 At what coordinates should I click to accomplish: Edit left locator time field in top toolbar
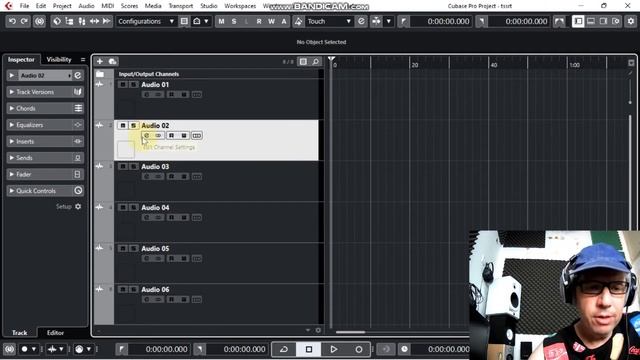click(x=442, y=21)
